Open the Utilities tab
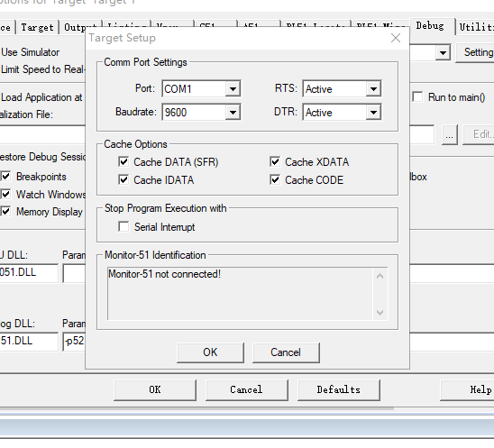 pos(476,27)
